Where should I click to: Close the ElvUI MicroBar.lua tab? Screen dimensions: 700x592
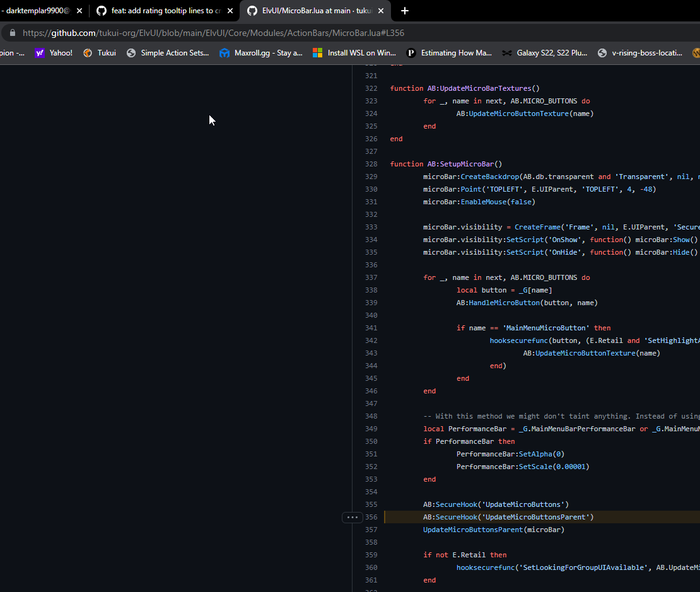[381, 11]
